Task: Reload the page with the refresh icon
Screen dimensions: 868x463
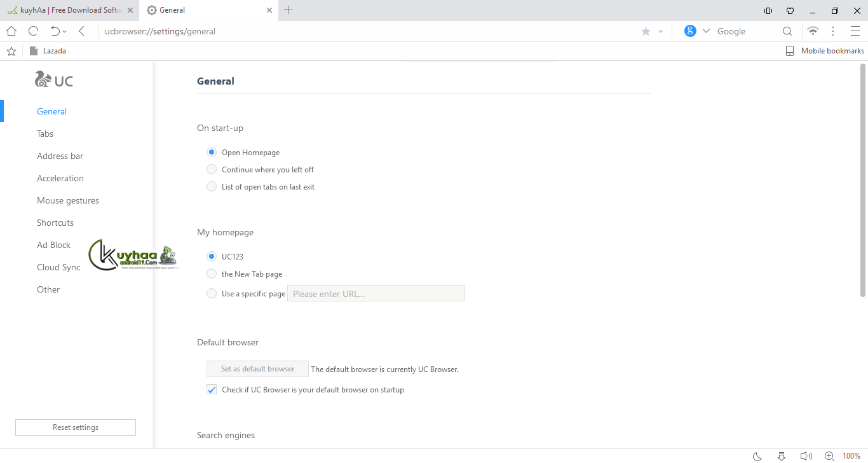Action: pyautogui.click(x=34, y=31)
